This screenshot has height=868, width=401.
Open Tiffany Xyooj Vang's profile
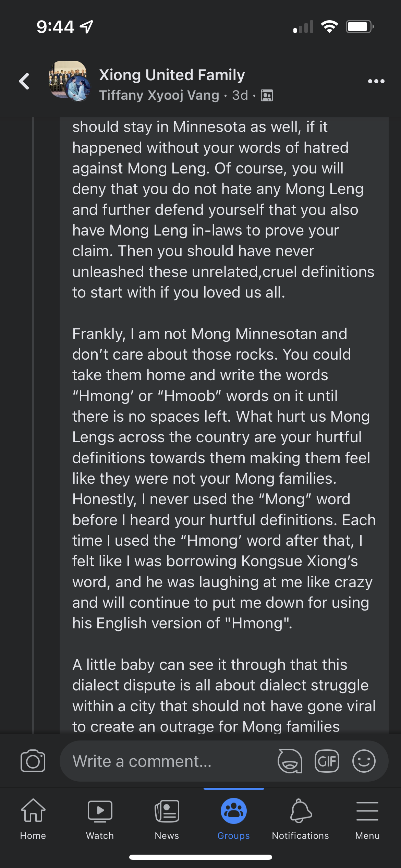[159, 95]
